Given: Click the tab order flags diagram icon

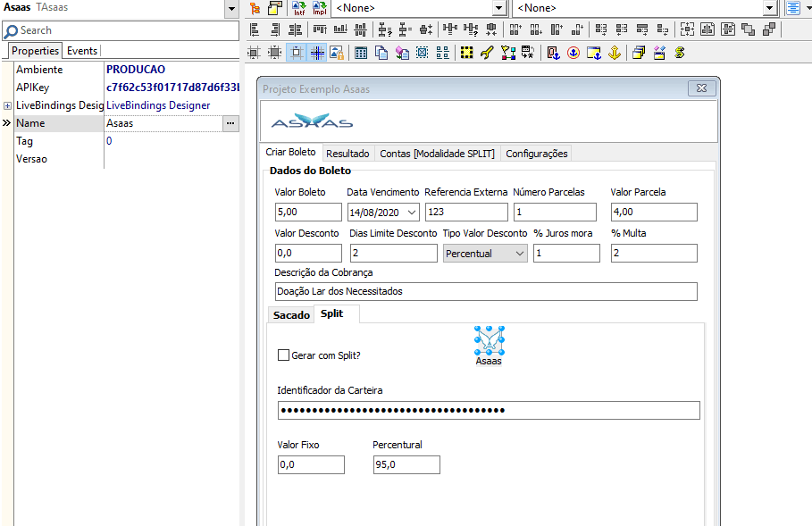Looking at the screenshot, I should 508,53.
